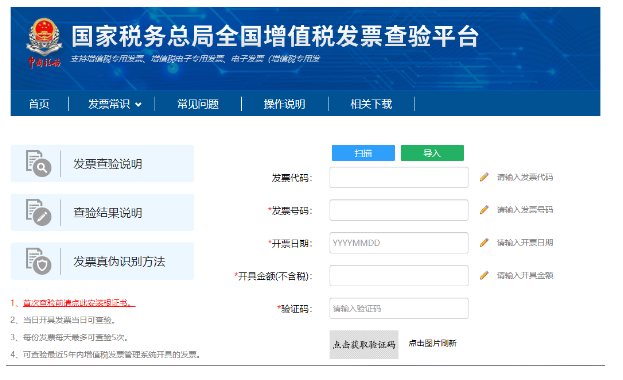Click the hint text 请输入开具金额
This screenshot has height=380, width=623.
click(x=525, y=275)
